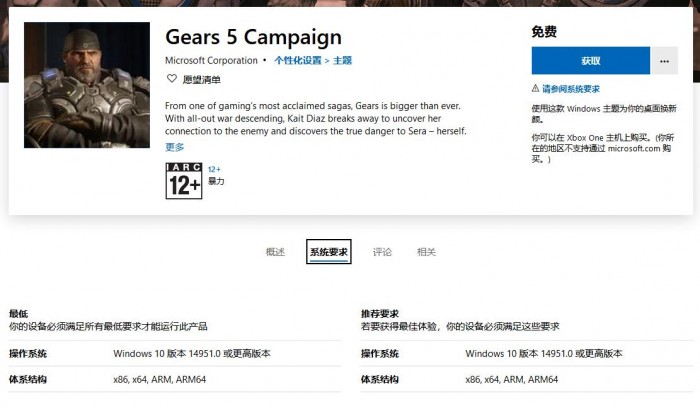Click the 最低 minimum requirements heading
The width and height of the screenshot is (700, 408).
point(18,313)
